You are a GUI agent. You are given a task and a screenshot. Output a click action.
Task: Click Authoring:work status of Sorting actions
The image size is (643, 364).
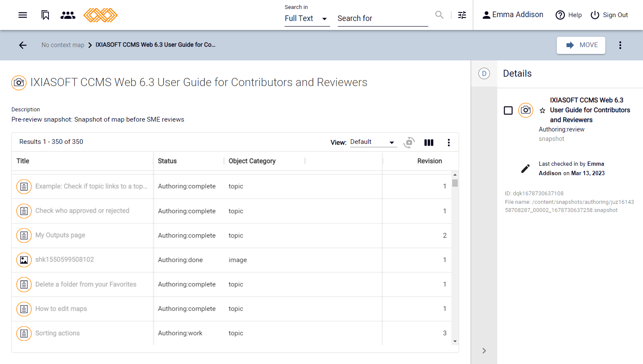click(x=180, y=333)
